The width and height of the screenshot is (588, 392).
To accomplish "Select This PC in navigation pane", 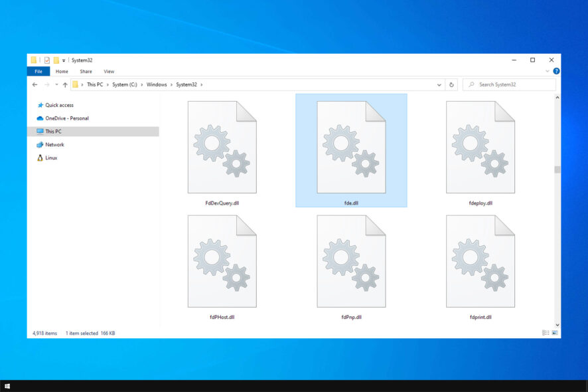I will 53,132.
